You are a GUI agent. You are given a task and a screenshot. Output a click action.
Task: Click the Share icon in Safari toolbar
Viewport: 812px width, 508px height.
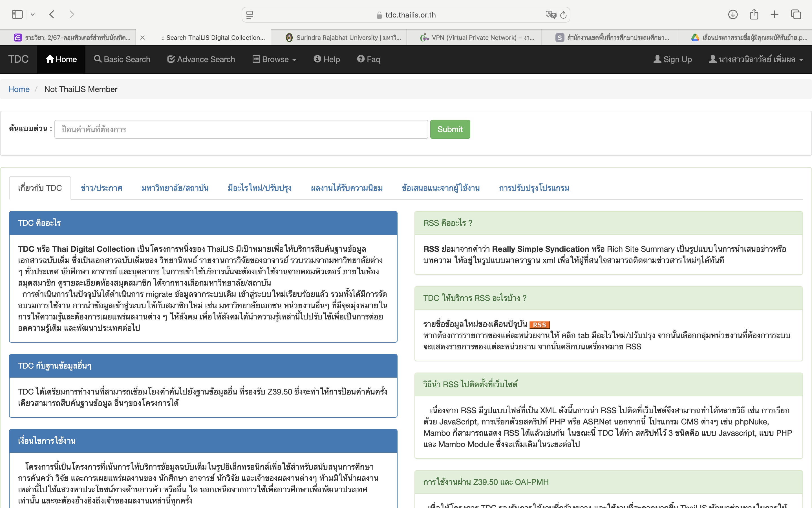[x=754, y=14]
